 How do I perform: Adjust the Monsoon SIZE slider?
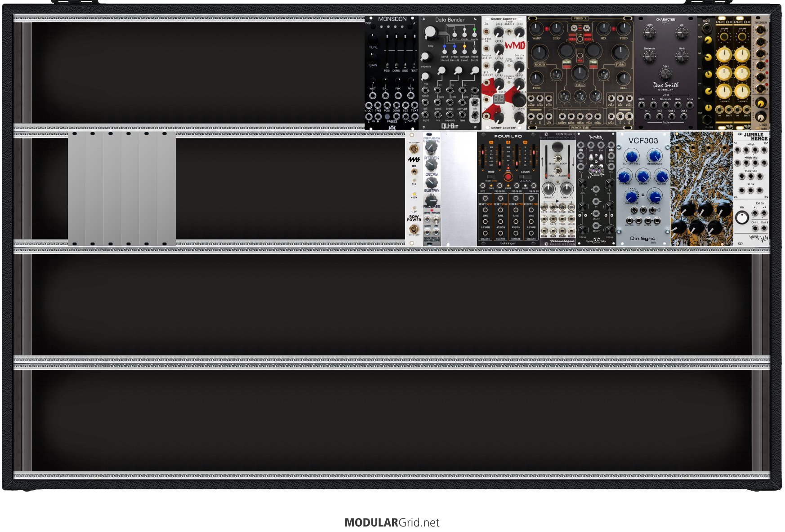pyautogui.click(x=405, y=50)
